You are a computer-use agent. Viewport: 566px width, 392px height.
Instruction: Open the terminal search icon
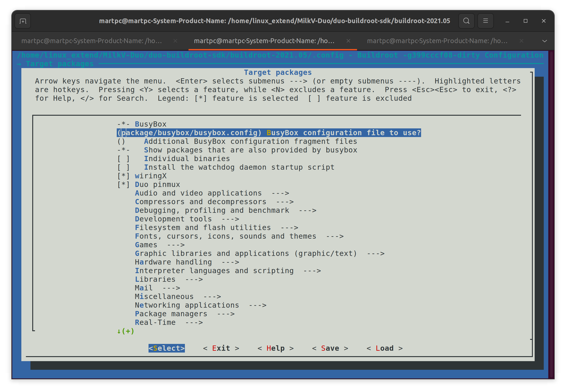(466, 21)
